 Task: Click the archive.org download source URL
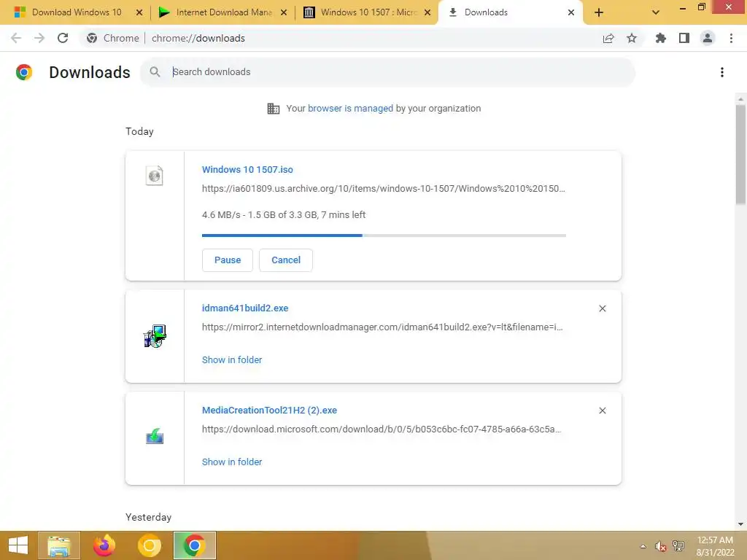[384, 189]
